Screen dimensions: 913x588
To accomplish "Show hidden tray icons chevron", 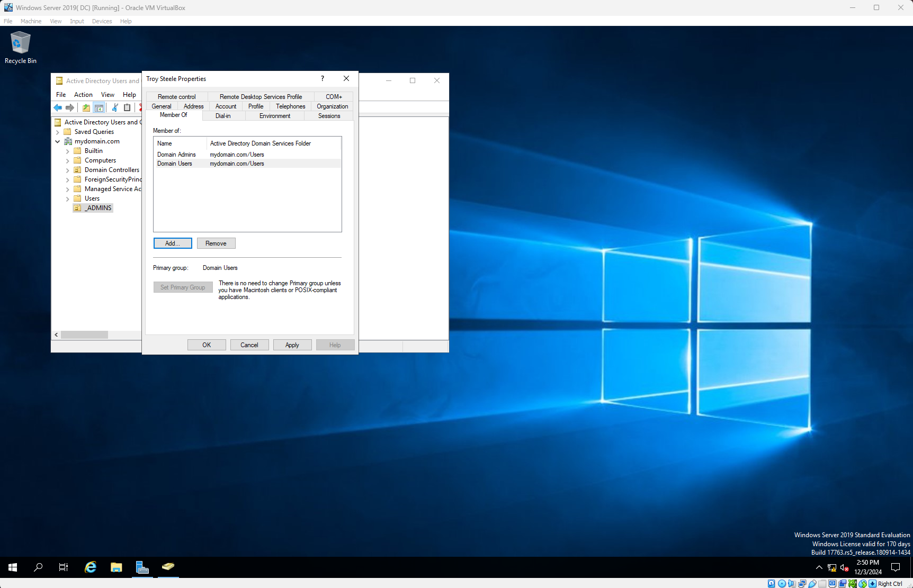I will (x=819, y=567).
